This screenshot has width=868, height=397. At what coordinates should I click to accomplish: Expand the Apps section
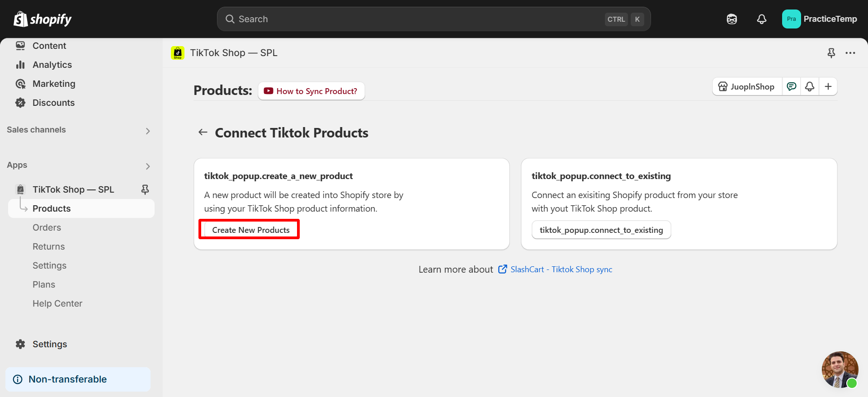pyautogui.click(x=148, y=166)
